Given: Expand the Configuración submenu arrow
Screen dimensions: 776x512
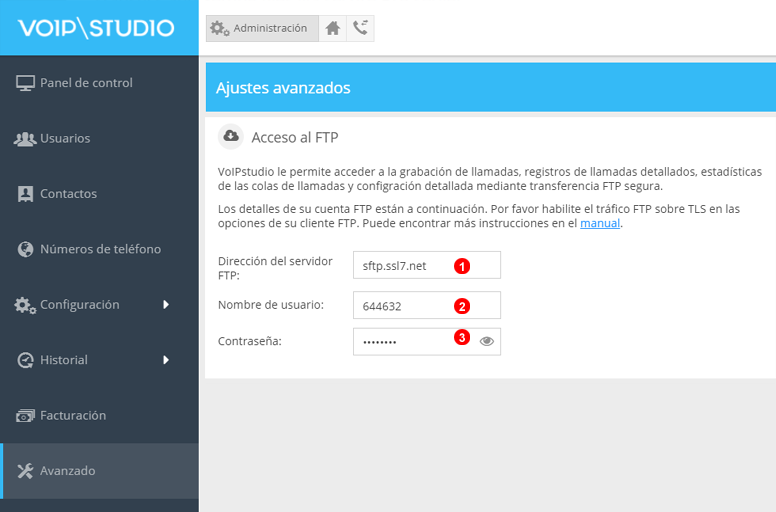Looking at the screenshot, I should pyautogui.click(x=166, y=304).
